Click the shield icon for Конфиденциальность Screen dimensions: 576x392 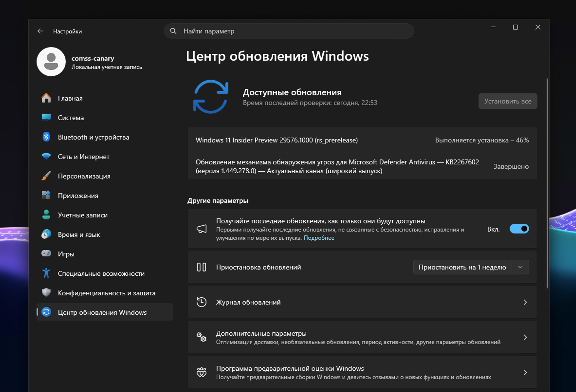click(46, 293)
